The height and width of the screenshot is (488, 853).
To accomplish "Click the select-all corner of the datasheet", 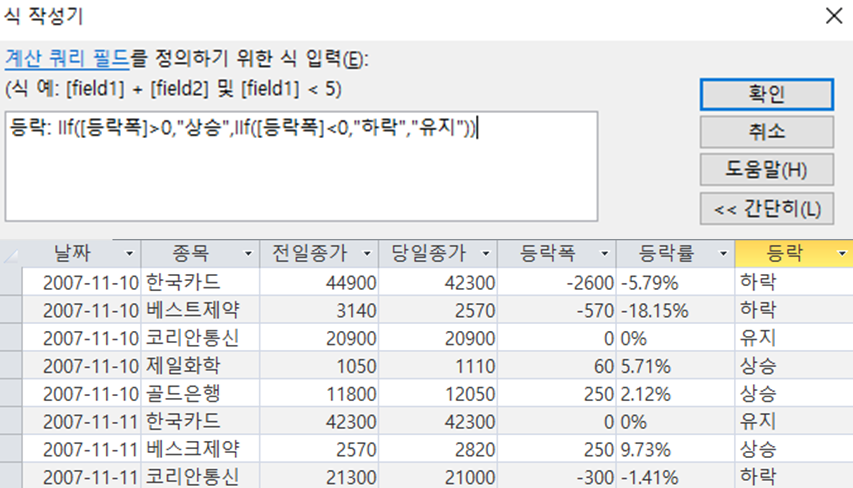I will point(11,254).
